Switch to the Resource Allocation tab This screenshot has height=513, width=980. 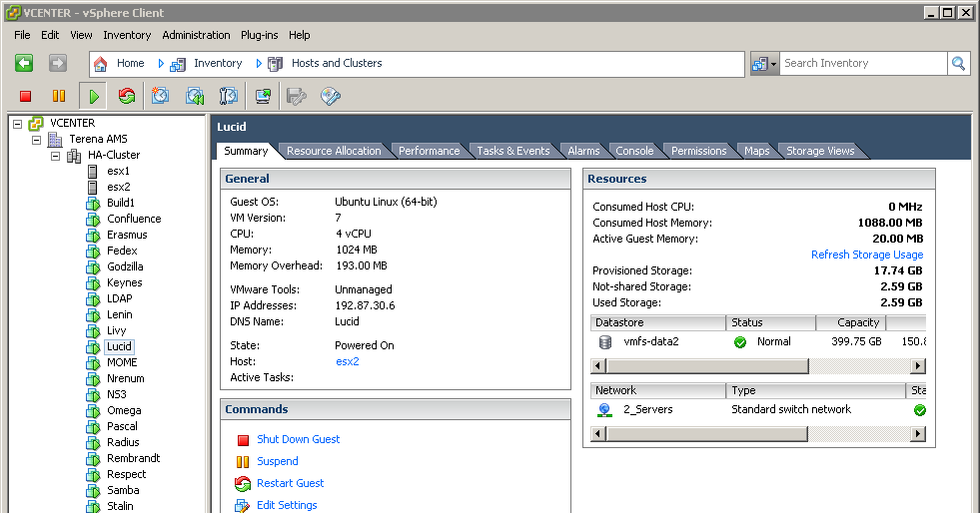(x=334, y=151)
